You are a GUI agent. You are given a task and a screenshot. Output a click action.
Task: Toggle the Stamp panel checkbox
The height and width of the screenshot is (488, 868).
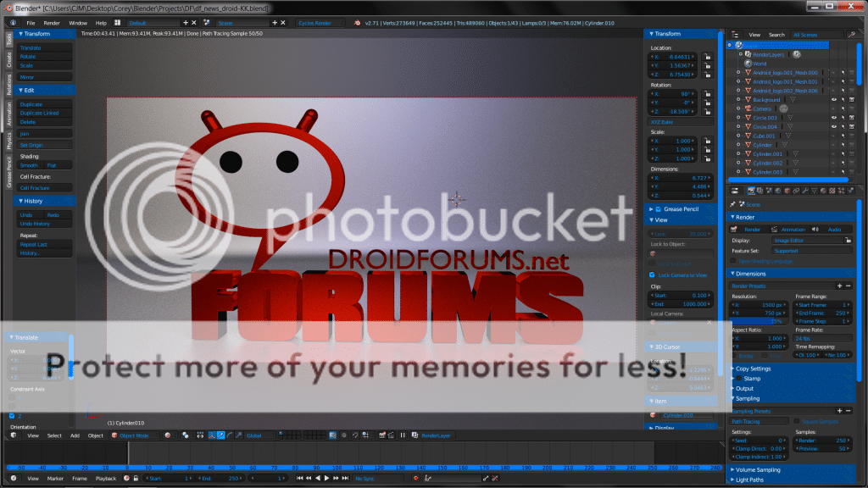[x=738, y=379]
